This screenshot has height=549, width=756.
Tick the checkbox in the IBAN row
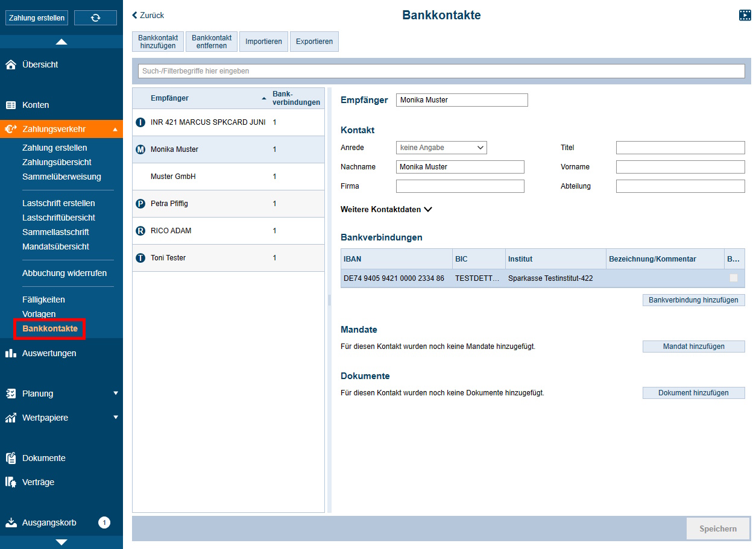pyautogui.click(x=733, y=278)
